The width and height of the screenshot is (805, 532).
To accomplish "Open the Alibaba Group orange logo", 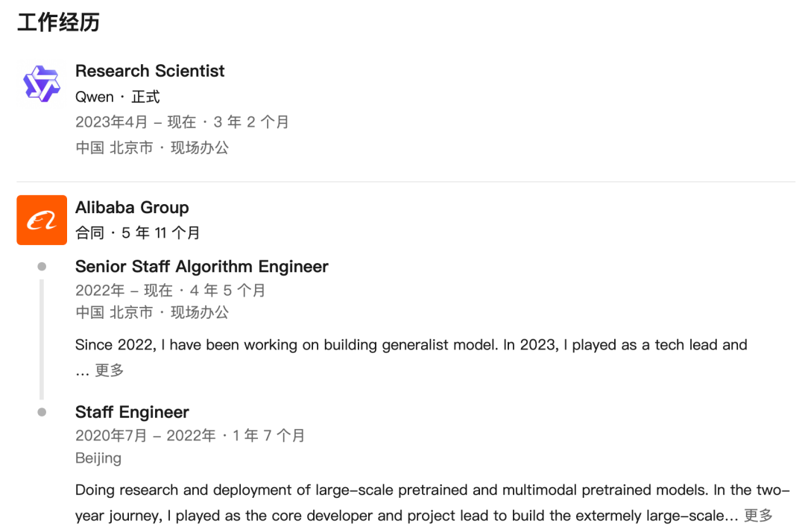I will 42,220.
